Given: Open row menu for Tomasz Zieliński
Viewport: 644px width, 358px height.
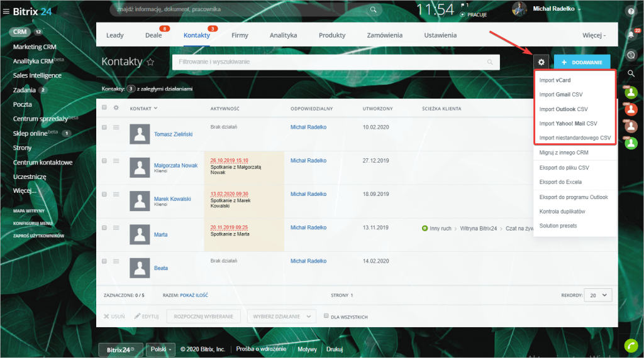Looking at the screenshot, I should coord(116,127).
